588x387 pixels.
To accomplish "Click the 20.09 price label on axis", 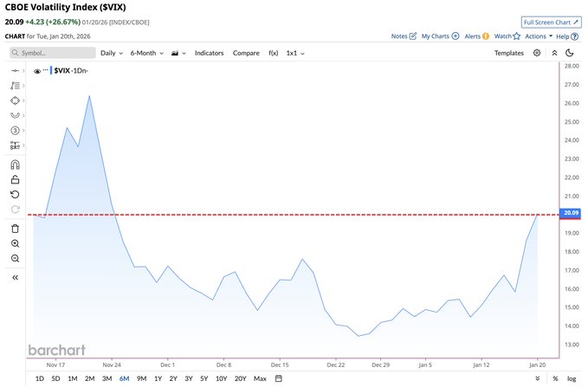I will (571, 213).
